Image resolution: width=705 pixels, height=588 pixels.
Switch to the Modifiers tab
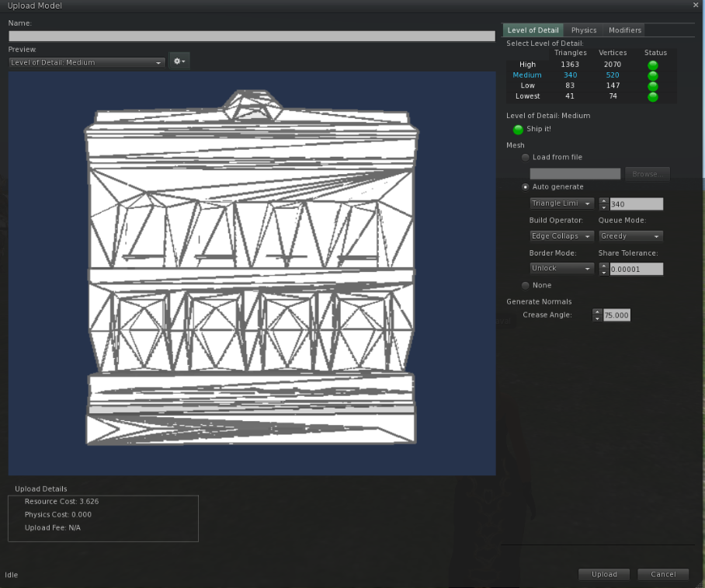coord(625,30)
